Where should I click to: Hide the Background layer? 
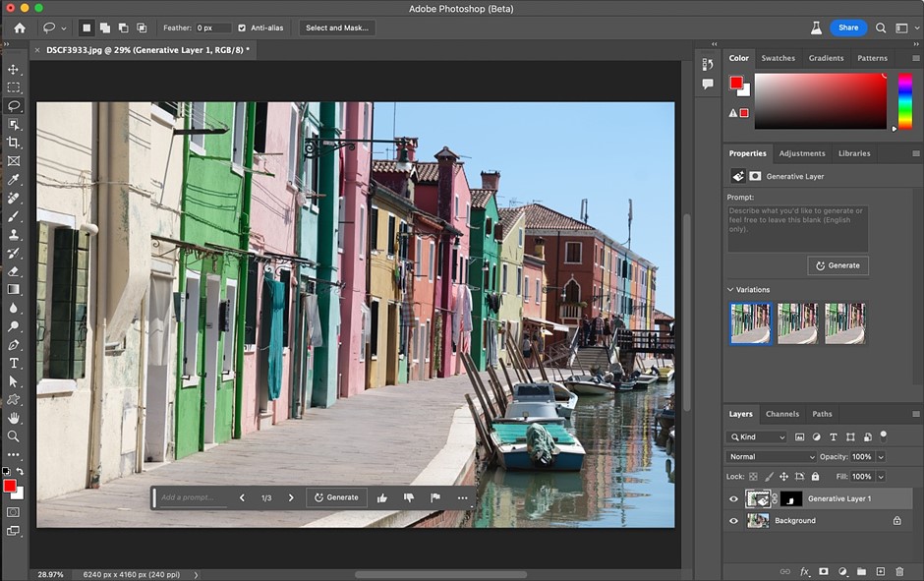(733, 520)
